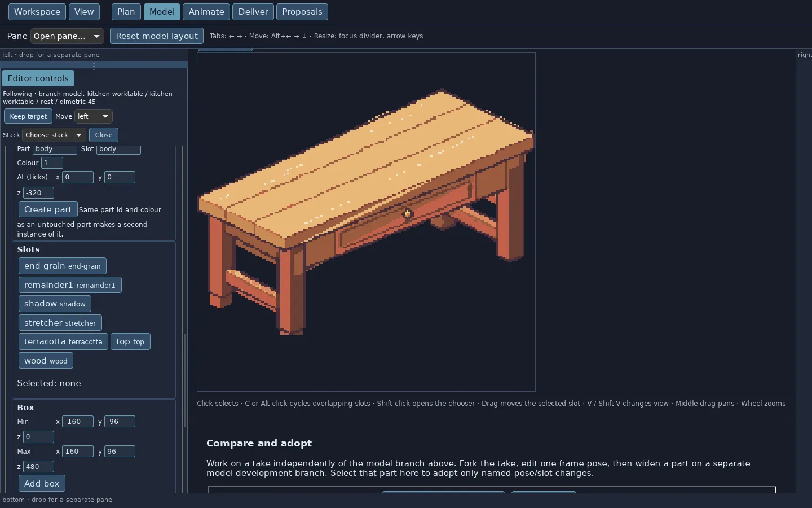Image resolution: width=812 pixels, height=508 pixels.
Task: Switch to the Deliver tab
Action: (253, 12)
